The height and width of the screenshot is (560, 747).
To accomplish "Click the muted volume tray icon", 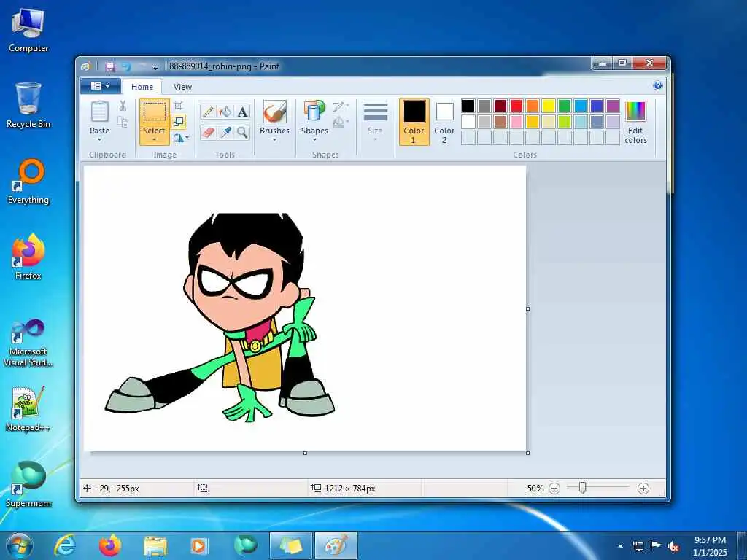I will tap(673, 546).
